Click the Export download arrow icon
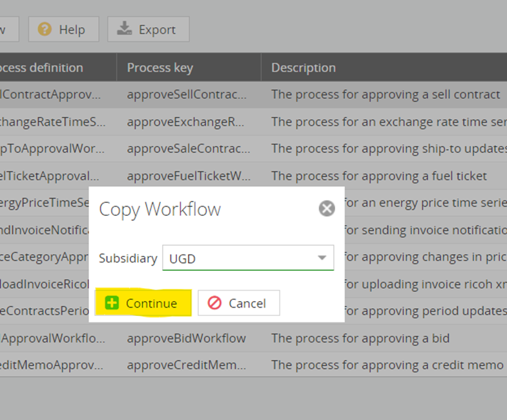The image size is (507, 420). coord(124,29)
